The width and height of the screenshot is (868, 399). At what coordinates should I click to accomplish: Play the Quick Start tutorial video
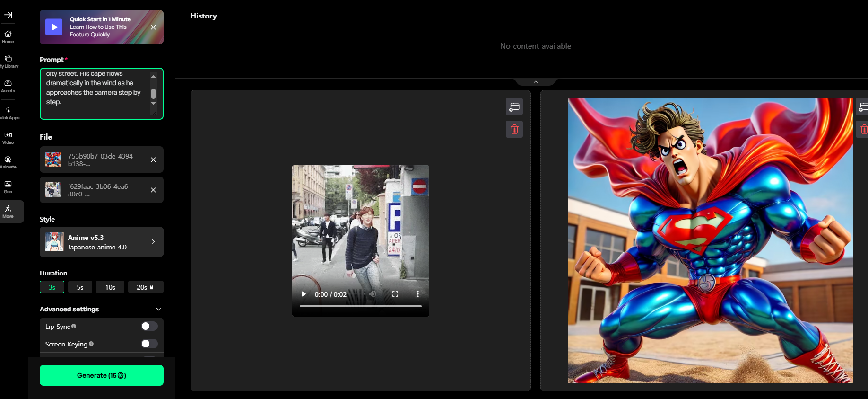tap(54, 27)
